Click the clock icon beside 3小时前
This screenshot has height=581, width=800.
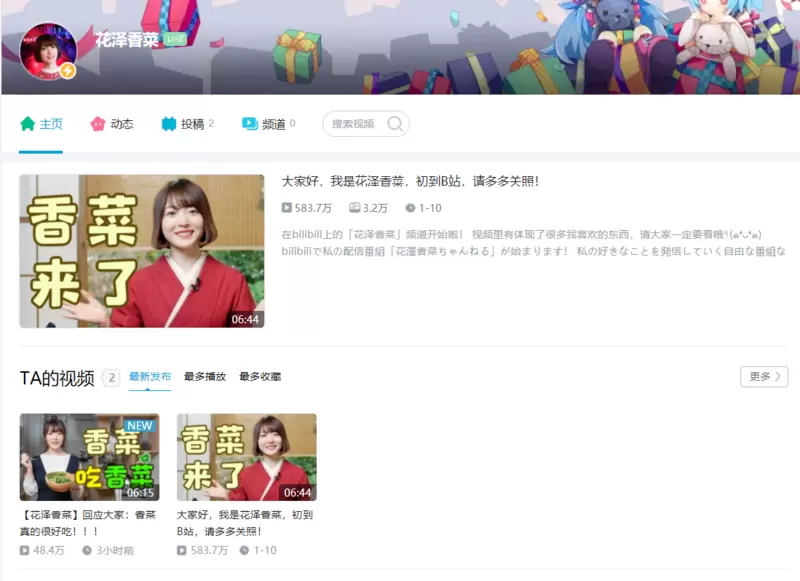tap(87, 550)
